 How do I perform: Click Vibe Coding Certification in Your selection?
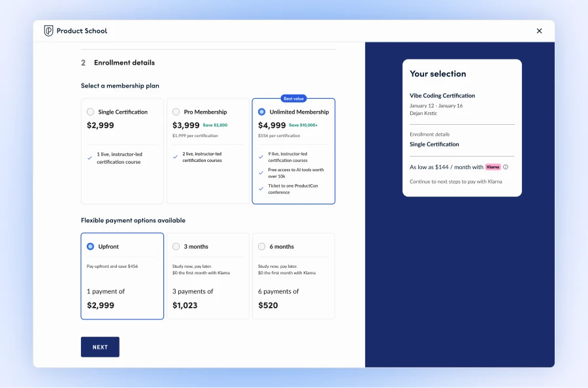click(442, 95)
